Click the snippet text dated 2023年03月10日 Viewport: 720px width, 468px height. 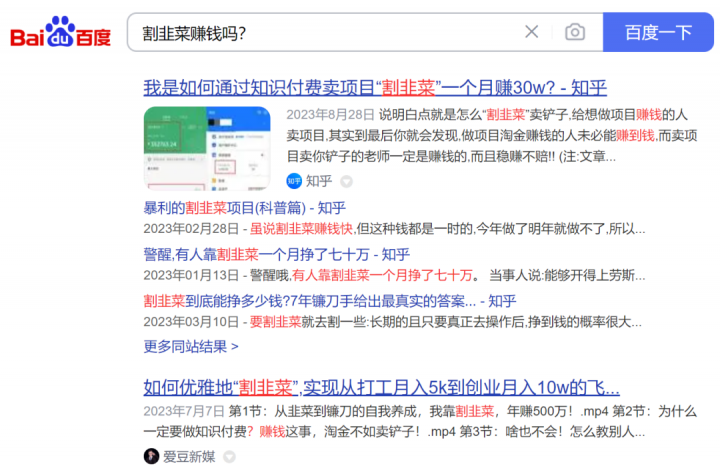393,322
